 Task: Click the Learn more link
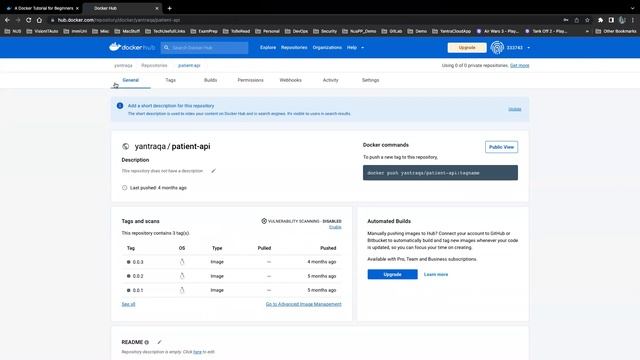tap(436, 274)
